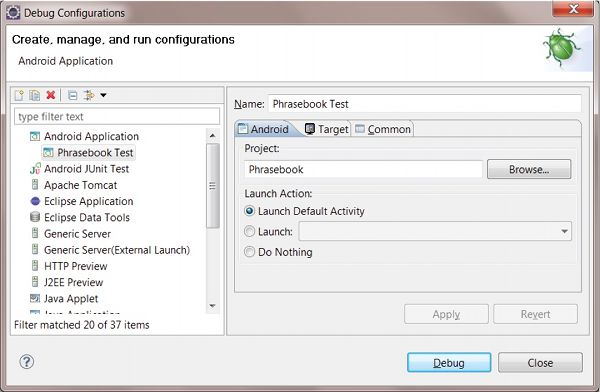Click the Debug button
The width and height of the screenshot is (600, 392).
pyautogui.click(x=449, y=363)
